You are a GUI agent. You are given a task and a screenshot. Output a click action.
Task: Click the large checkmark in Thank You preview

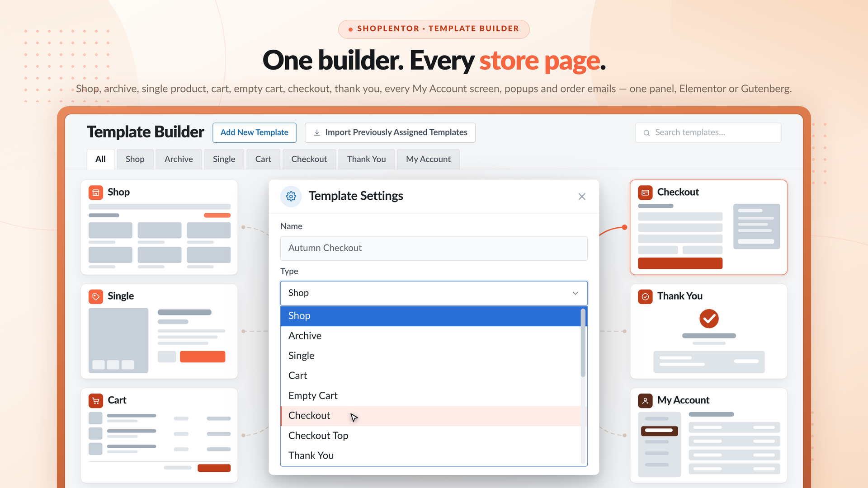tap(709, 319)
